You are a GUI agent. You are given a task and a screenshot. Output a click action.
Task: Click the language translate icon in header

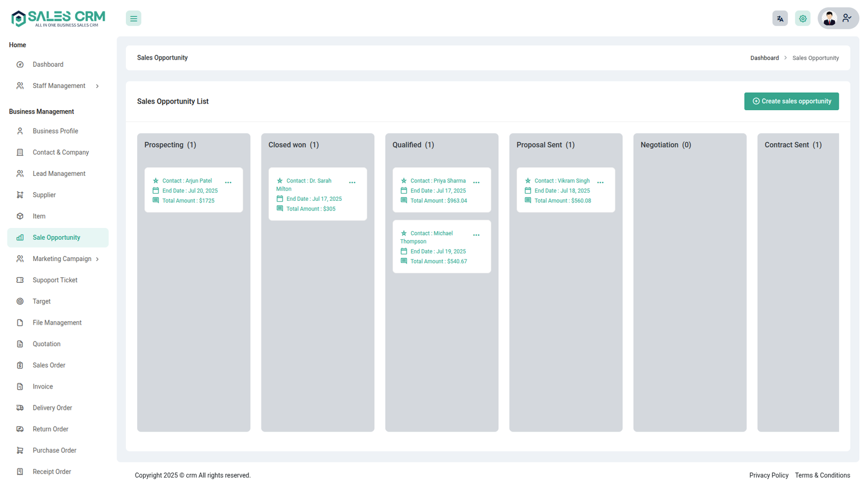point(780,18)
